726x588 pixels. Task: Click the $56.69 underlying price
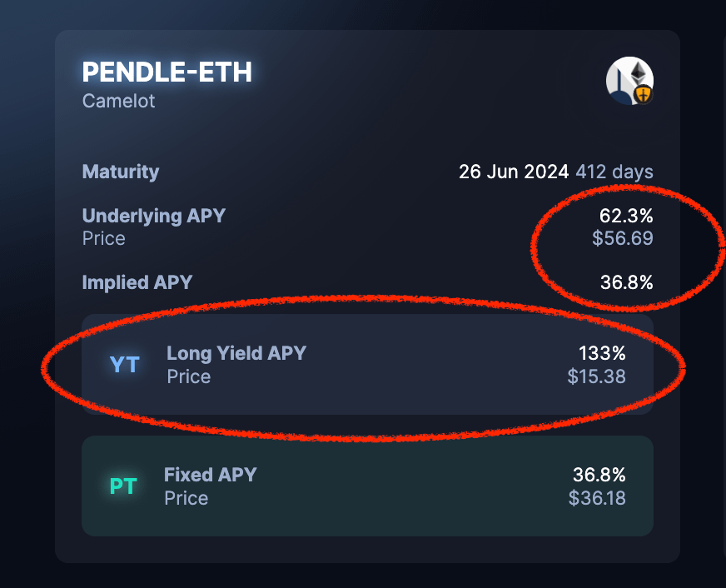622,239
